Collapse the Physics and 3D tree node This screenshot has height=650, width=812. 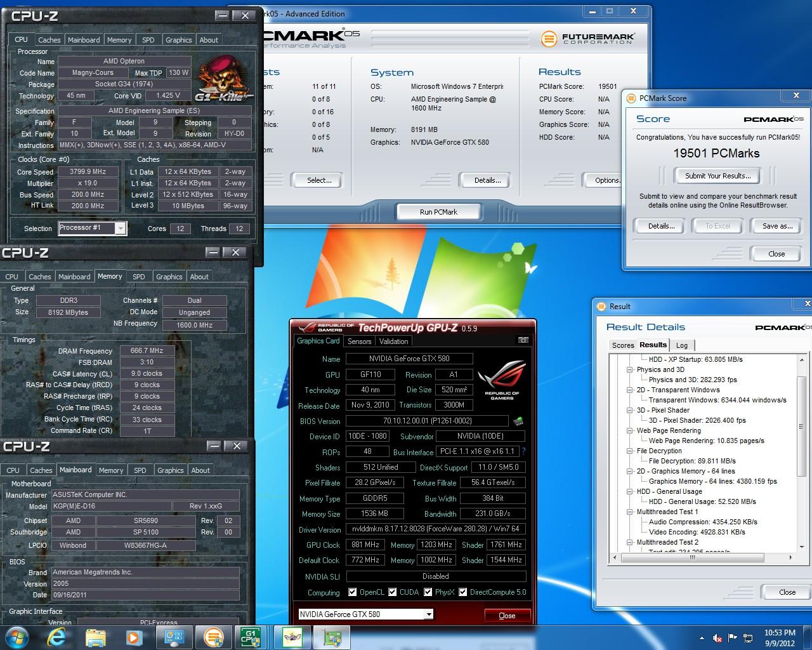(630, 369)
